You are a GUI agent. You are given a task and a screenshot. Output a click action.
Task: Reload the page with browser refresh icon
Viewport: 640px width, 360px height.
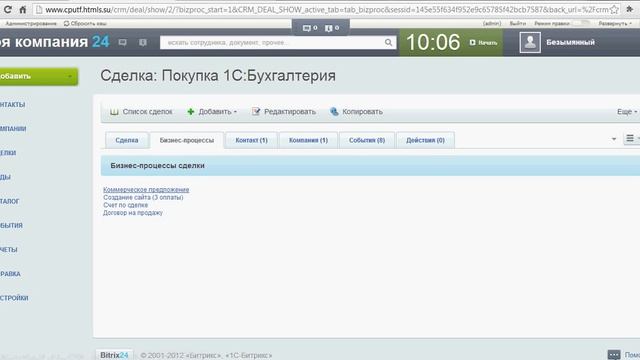pos(8,9)
